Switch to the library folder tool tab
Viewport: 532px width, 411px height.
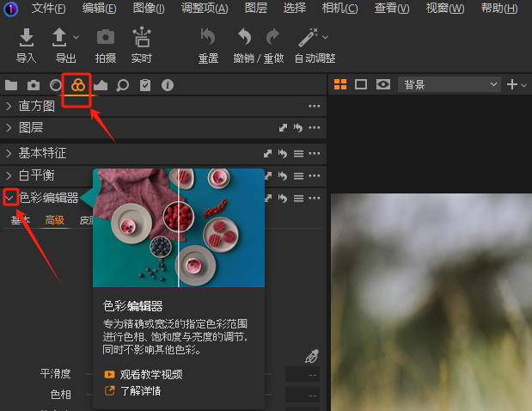11,85
